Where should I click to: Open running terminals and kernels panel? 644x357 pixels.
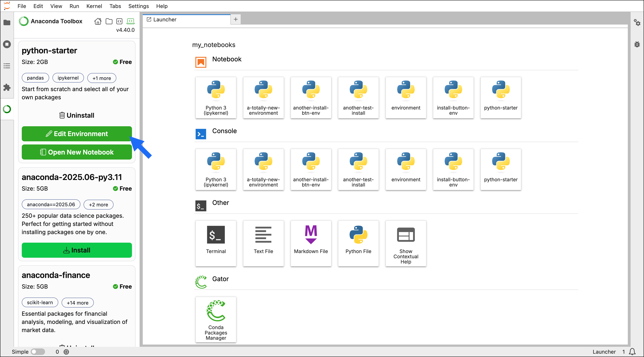pyautogui.click(x=7, y=44)
